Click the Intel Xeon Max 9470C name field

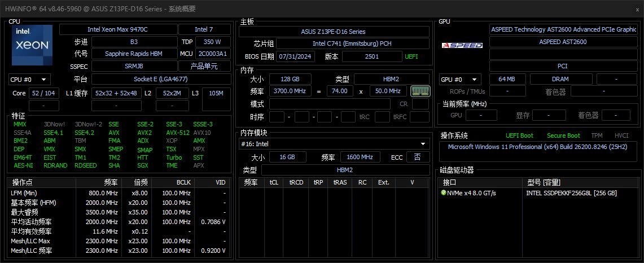pyautogui.click(x=119, y=29)
